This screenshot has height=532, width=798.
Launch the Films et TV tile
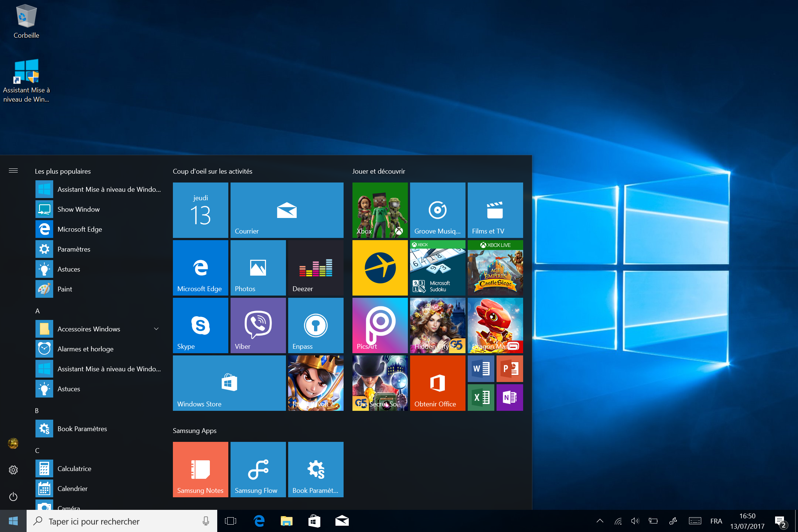click(495, 210)
